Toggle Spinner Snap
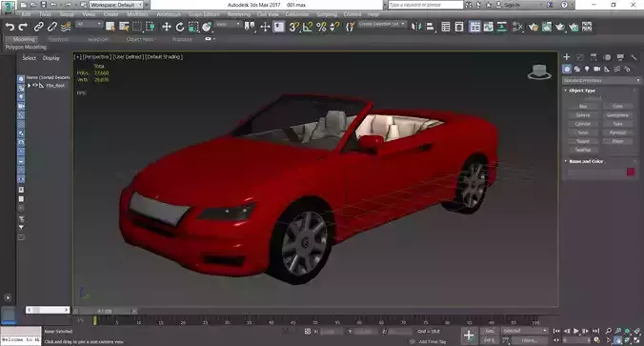The height and width of the screenshot is (346, 644). coord(334,27)
